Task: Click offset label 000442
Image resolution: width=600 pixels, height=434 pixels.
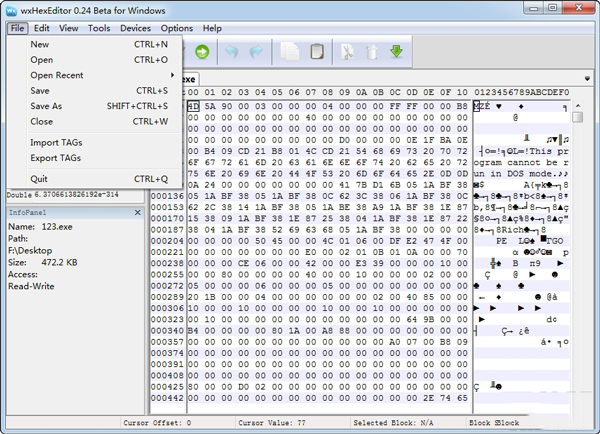Action: coord(167,398)
